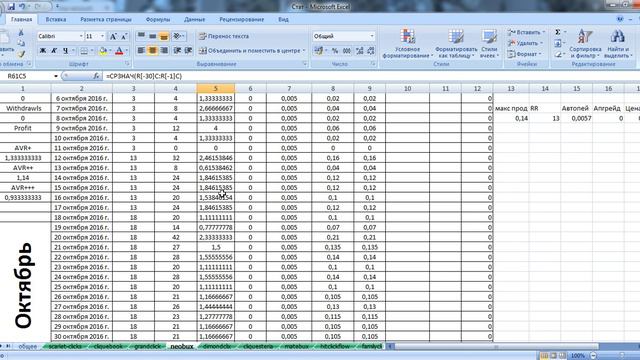This screenshot has width=640, height=360.
Task: Apply the percent style icon
Action: [x=335, y=51]
